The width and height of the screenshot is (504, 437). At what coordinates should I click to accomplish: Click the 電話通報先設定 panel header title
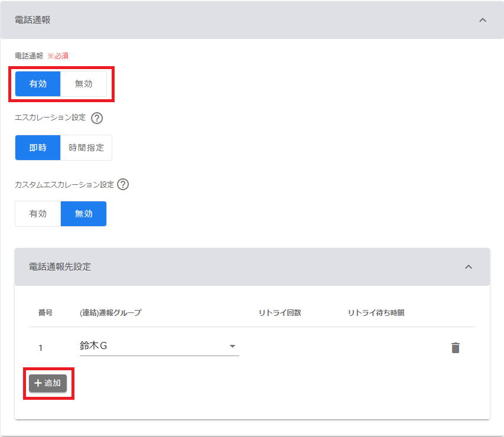[x=60, y=267]
